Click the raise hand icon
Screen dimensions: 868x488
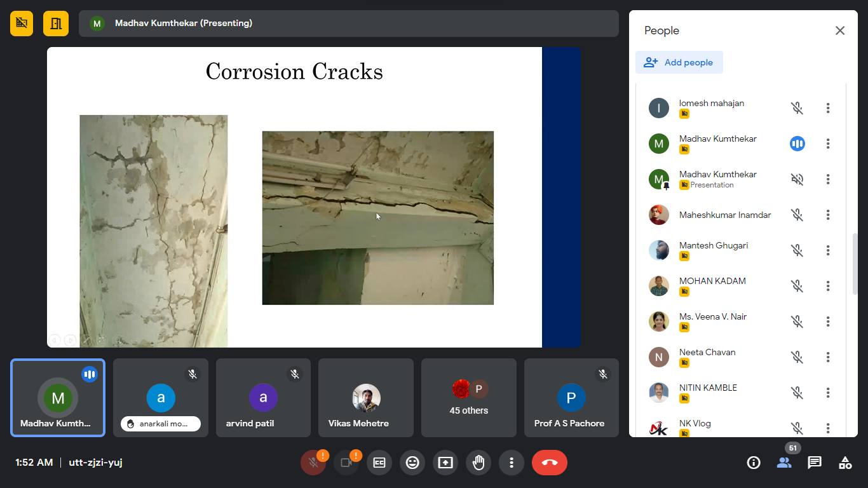click(x=478, y=463)
